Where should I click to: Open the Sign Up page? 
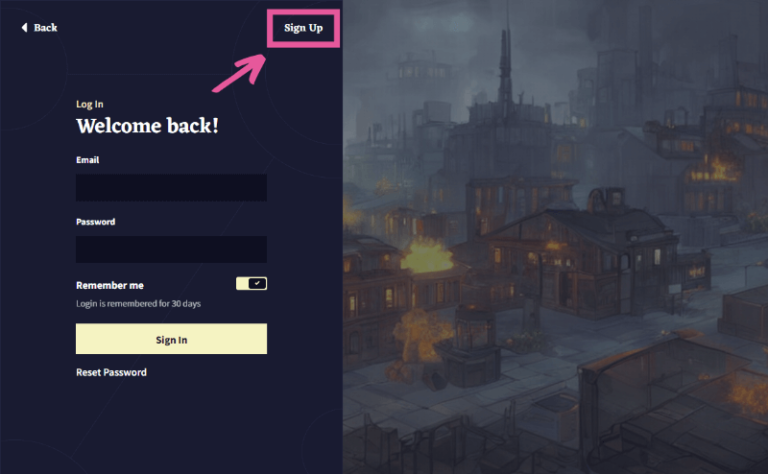(303, 28)
